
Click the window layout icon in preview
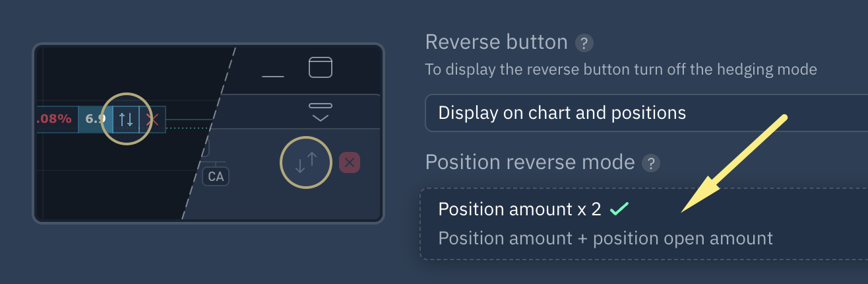(321, 67)
